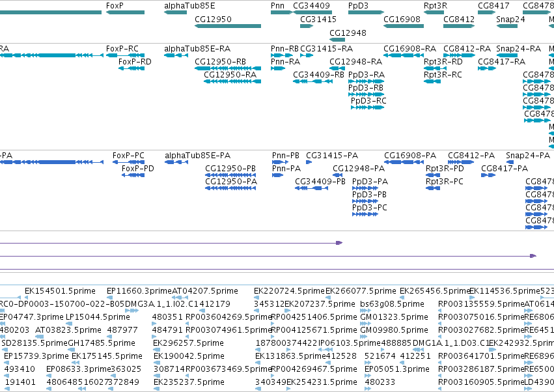Viewport: 554px width, 392px height.
Task: Select the Rpt3R-PD protein label
Action: click(445, 169)
